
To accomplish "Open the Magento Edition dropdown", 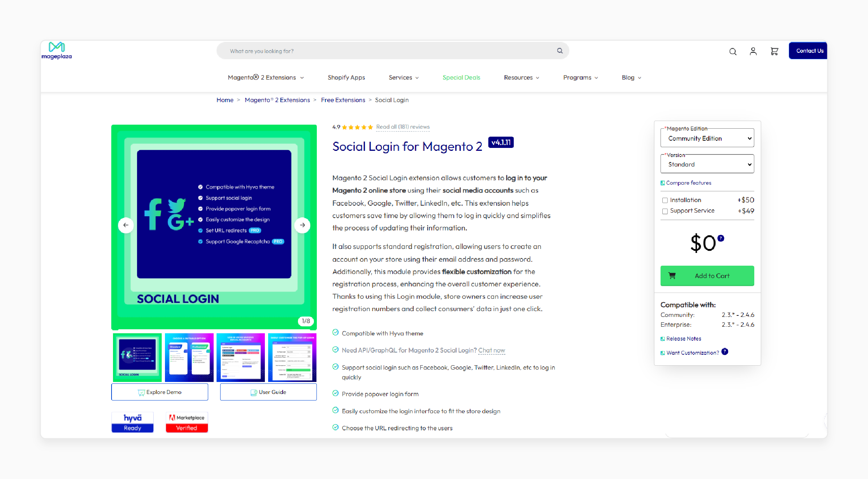I will pyautogui.click(x=707, y=138).
